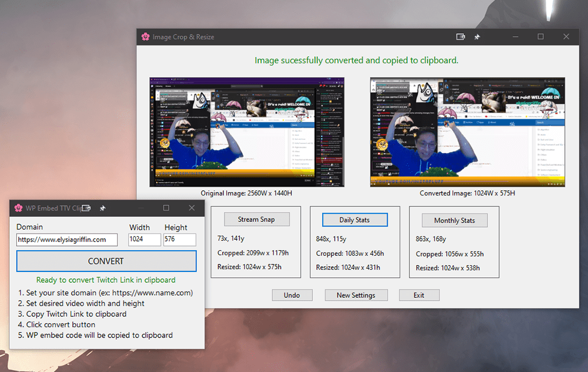
Task: Click instruction '2. Set desired video width and height'
Action: tap(81, 304)
